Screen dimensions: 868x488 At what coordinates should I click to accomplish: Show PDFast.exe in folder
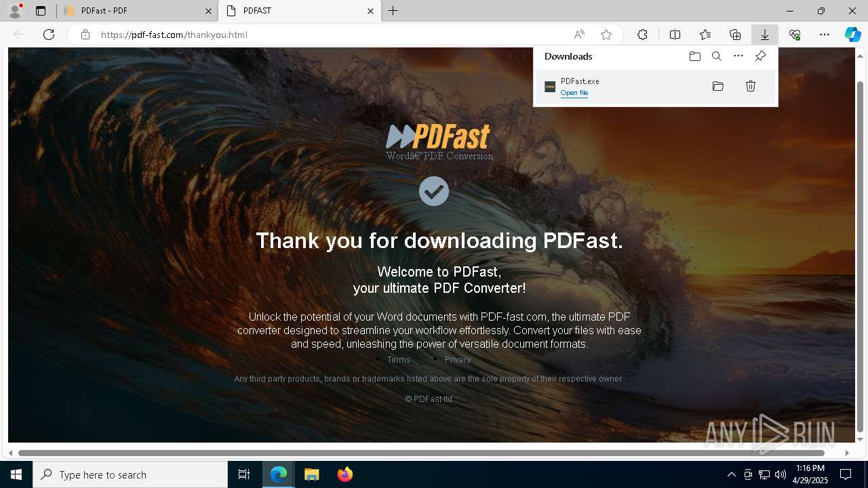718,86
